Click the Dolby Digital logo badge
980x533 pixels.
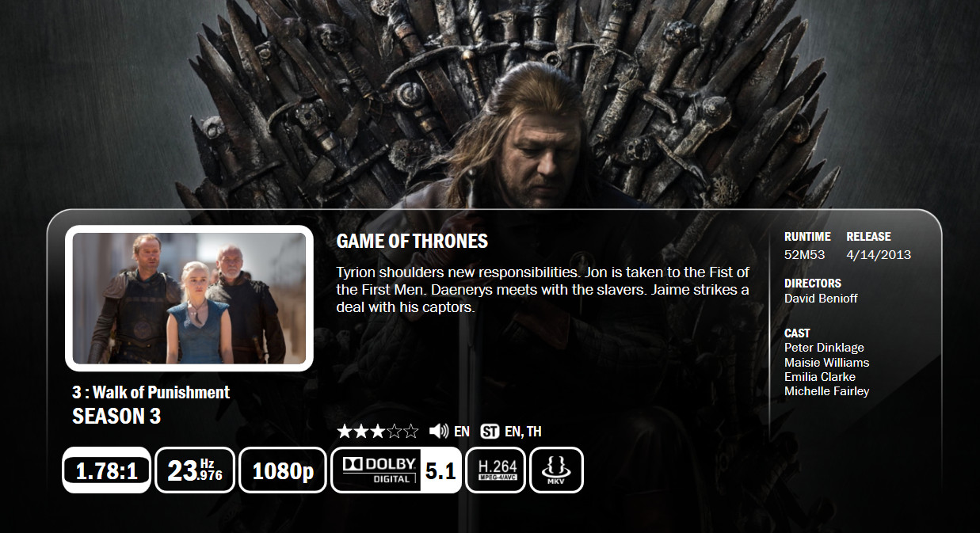pos(376,470)
